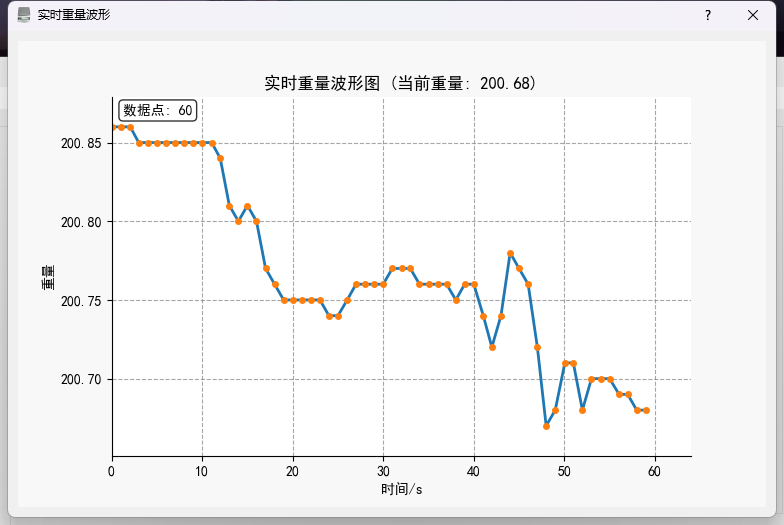This screenshot has height=525, width=784.
Task: Click the 实时重量波形 window title text
Action: click(73, 15)
